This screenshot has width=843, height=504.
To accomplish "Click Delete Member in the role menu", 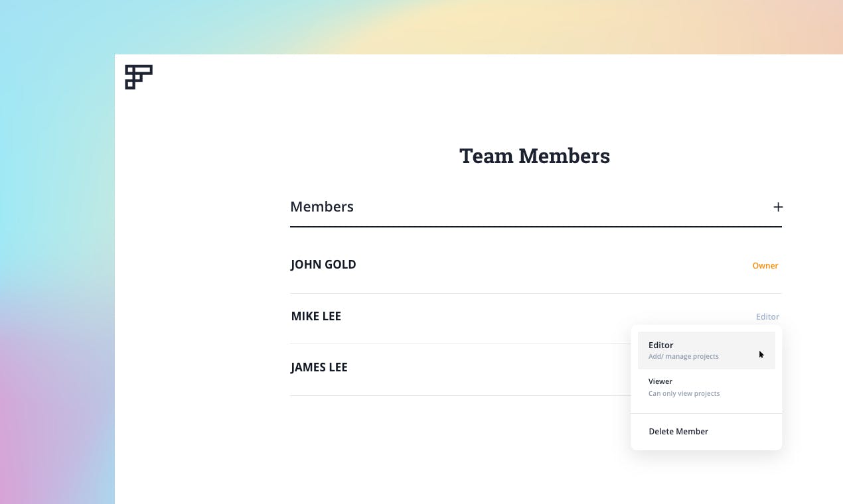I will tap(678, 432).
